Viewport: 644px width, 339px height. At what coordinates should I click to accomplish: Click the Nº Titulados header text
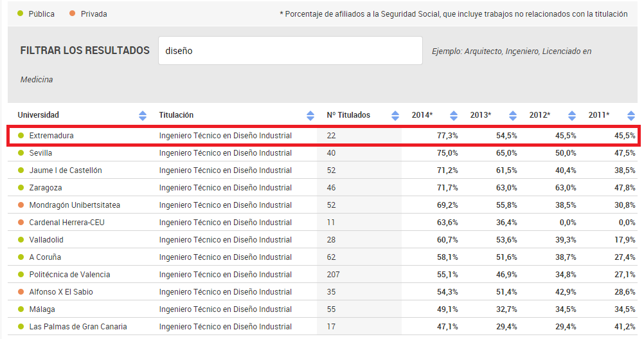[348, 115]
